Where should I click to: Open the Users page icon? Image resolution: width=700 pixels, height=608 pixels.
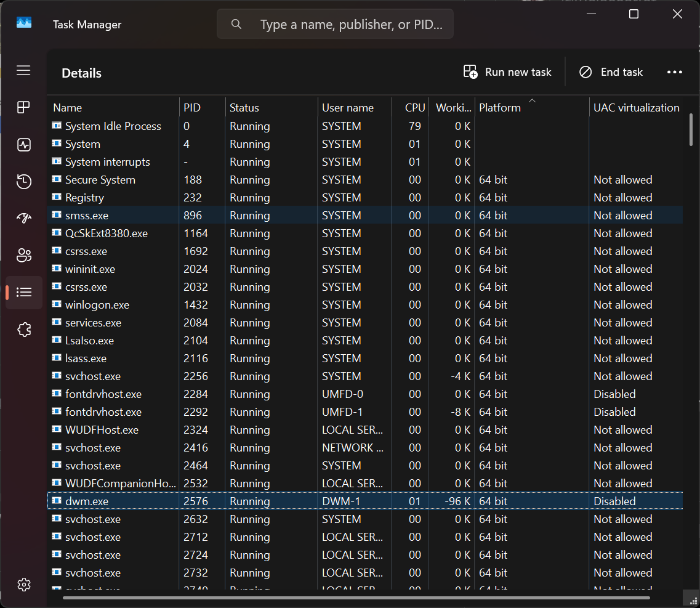pos(23,255)
